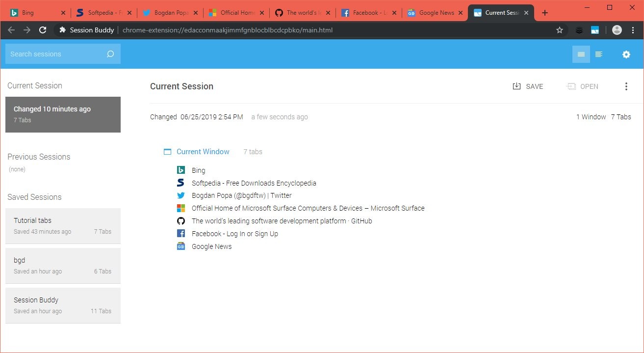Open the Softpedia - Free Downloads Encyclopedia link
The height and width of the screenshot is (353, 644).
[254, 183]
